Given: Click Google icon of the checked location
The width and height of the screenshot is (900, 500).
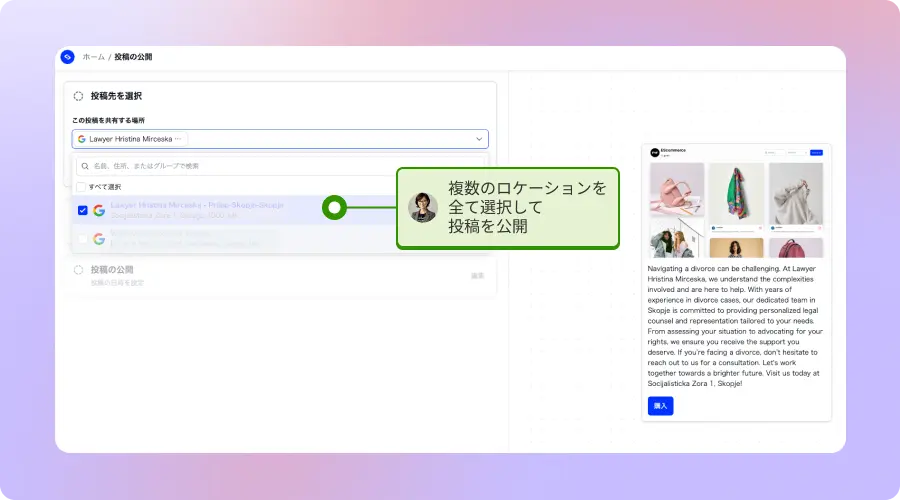Looking at the screenshot, I should point(99,210).
